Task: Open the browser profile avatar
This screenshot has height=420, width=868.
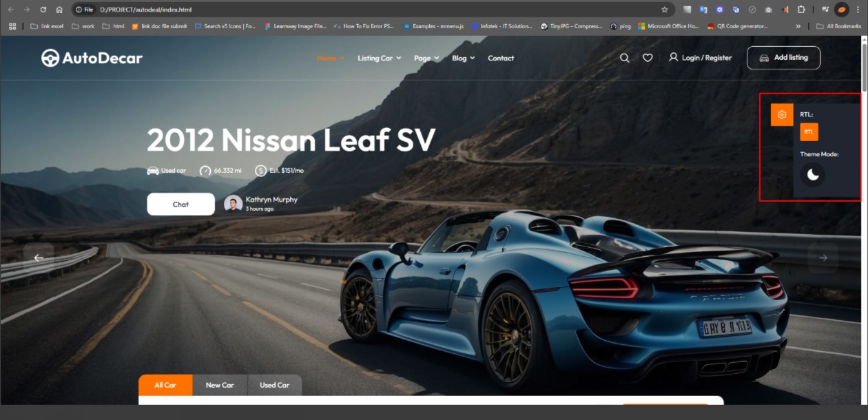Action: (841, 10)
